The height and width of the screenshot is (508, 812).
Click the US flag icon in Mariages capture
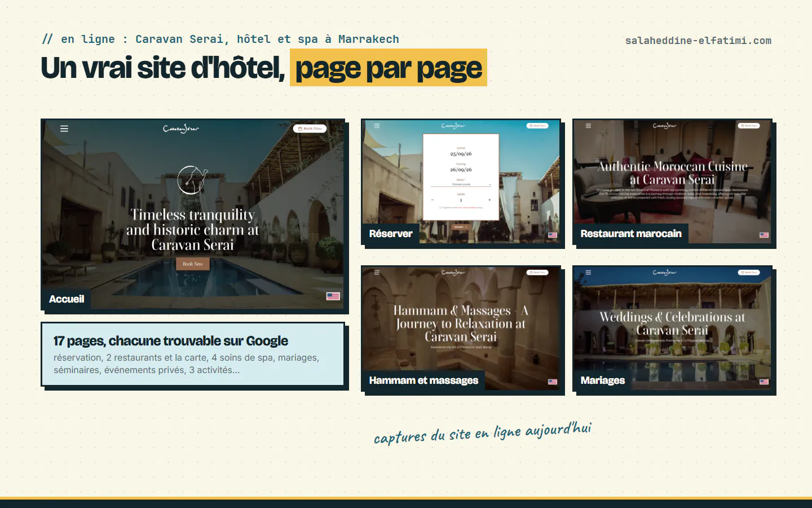(764, 382)
